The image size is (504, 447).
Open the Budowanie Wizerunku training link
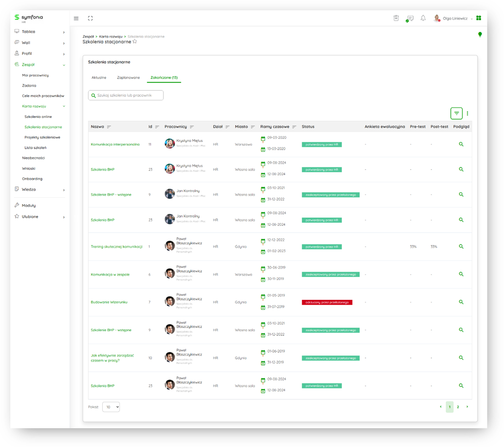tap(109, 302)
